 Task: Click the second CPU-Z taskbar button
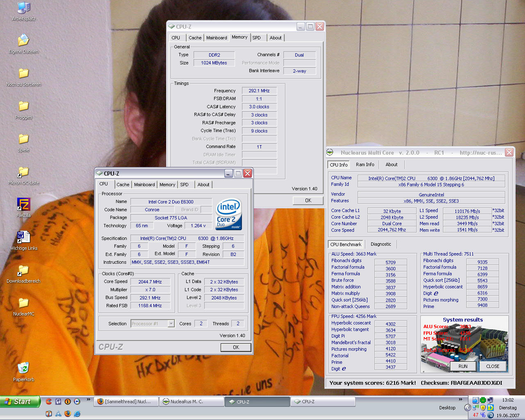[322, 402]
